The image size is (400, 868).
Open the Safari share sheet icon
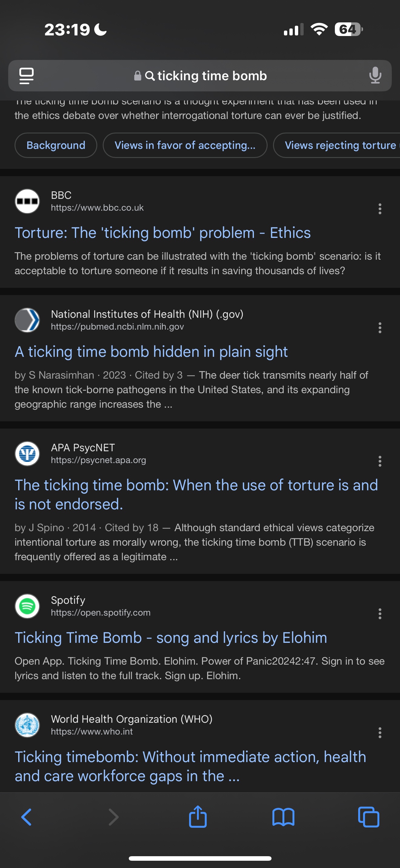click(x=198, y=816)
